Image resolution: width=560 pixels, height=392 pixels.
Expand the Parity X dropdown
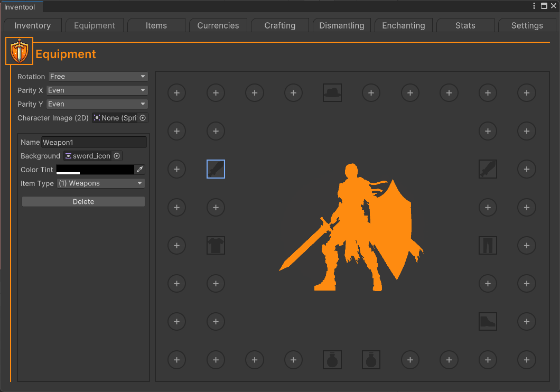point(97,90)
